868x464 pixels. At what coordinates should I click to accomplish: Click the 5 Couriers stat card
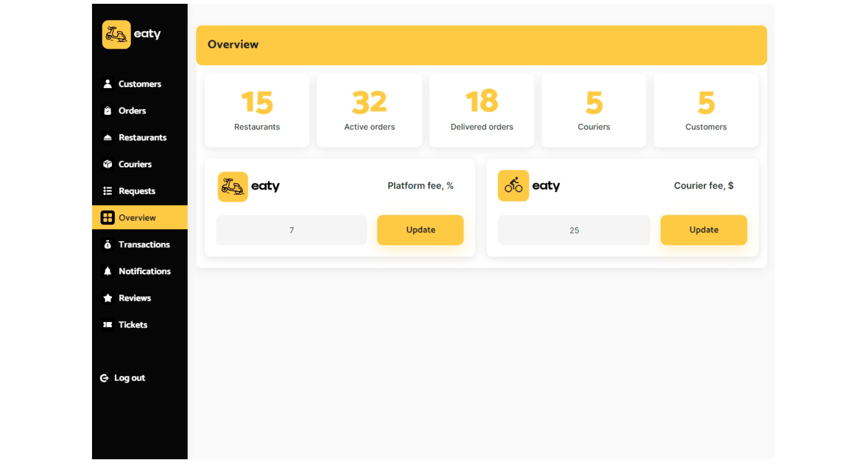(x=594, y=111)
